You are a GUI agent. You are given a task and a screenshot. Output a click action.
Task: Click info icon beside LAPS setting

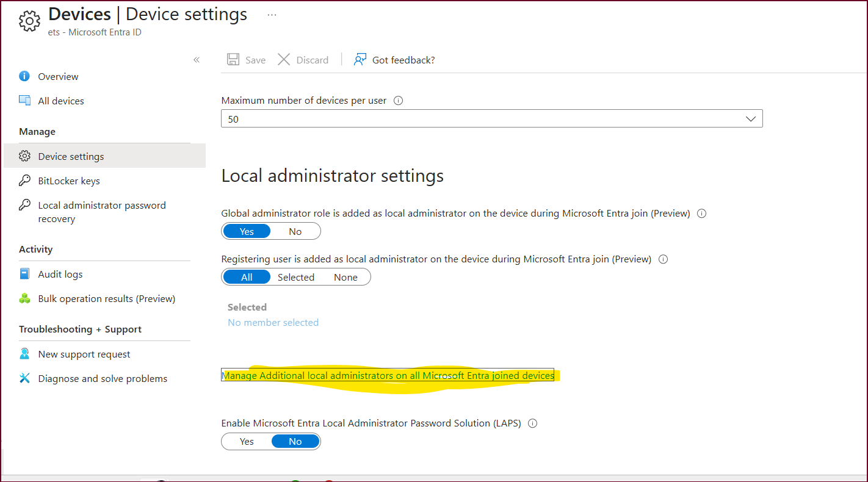tap(532, 423)
